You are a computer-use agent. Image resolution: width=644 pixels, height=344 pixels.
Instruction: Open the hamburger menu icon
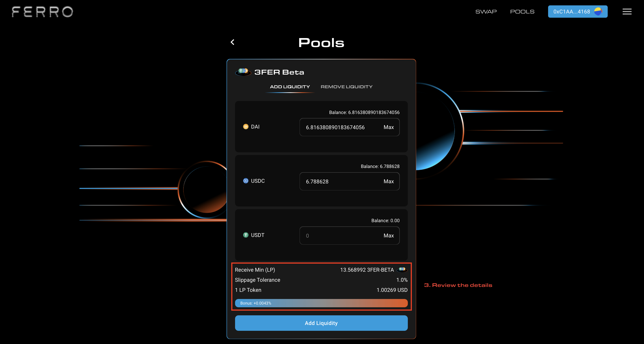(x=627, y=11)
